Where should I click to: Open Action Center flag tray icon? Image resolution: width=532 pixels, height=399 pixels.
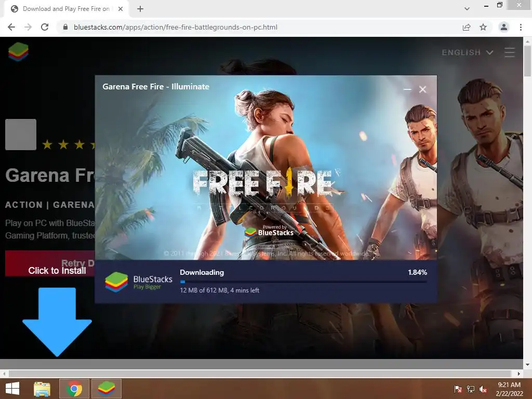(x=458, y=389)
